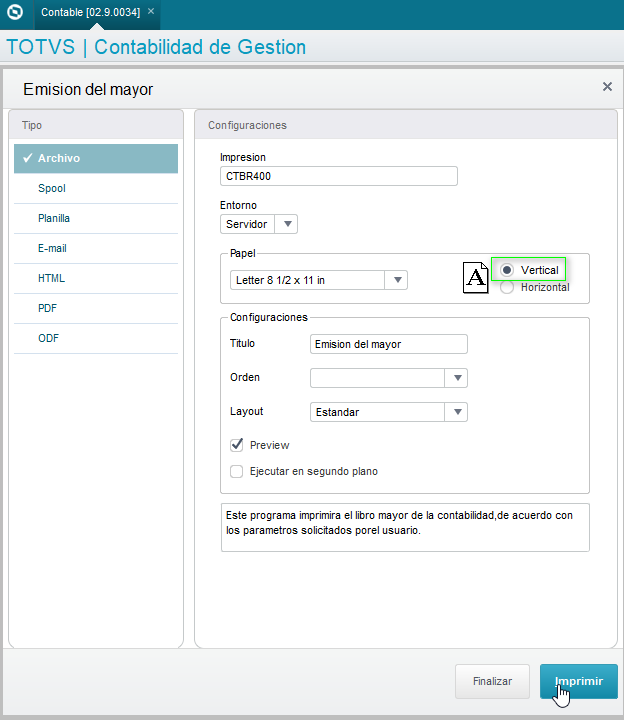Select the Horizontal orientation radio button
This screenshot has height=723, width=624.
point(507,287)
